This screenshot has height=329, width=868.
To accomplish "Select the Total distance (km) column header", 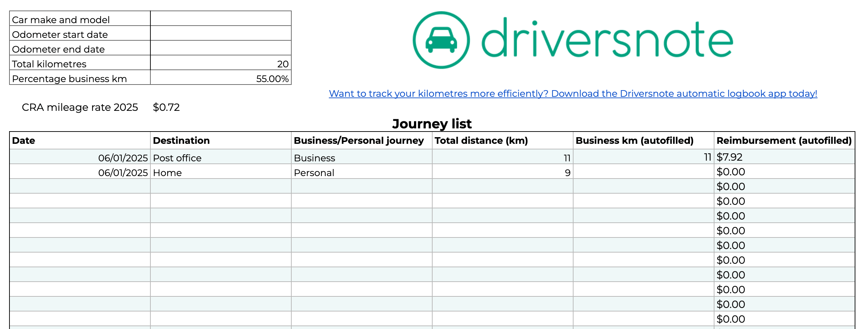I will pyautogui.click(x=503, y=140).
